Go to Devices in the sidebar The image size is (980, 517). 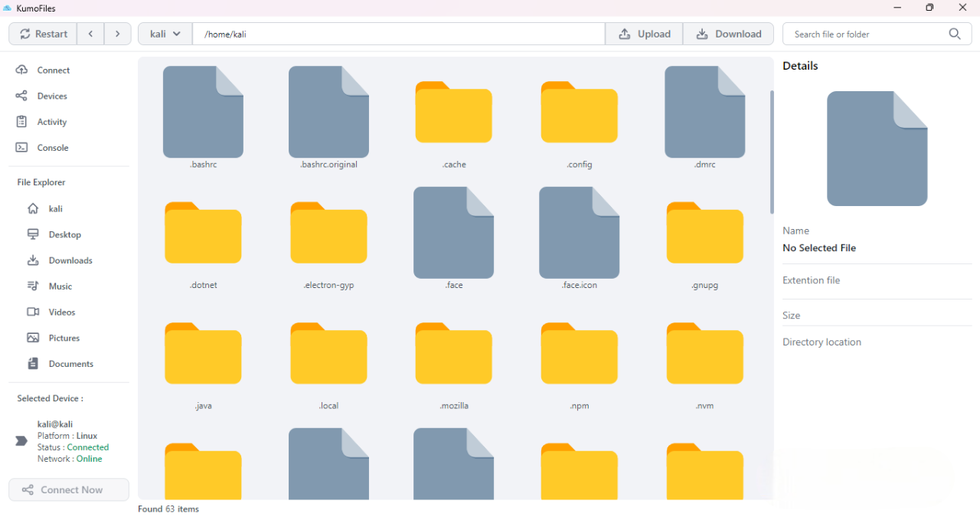click(x=52, y=96)
